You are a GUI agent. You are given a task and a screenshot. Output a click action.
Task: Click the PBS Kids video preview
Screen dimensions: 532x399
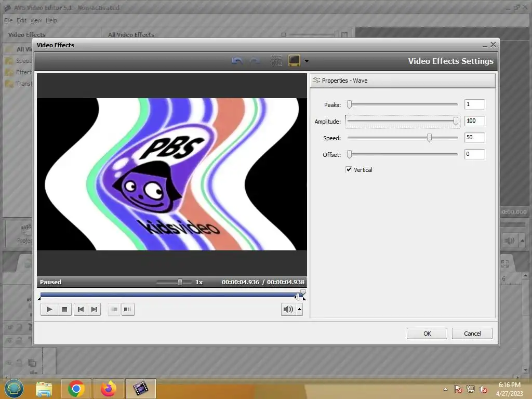[171, 174]
